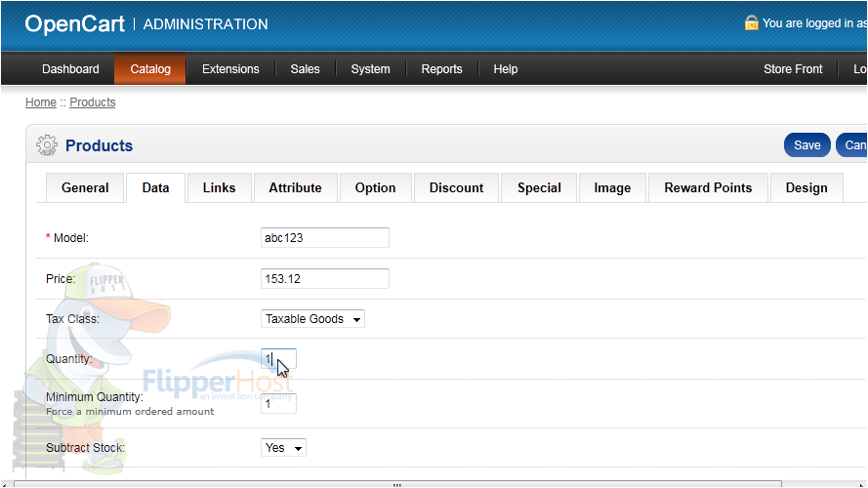Click 'Force a minimum ordered amount' help text
The height and width of the screenshot is (488, 868).
click(x=130, y=412)
